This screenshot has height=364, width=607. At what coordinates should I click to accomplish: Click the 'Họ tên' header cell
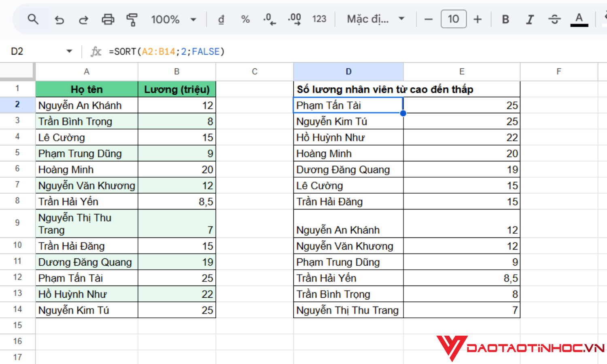[x=87, y=89]
